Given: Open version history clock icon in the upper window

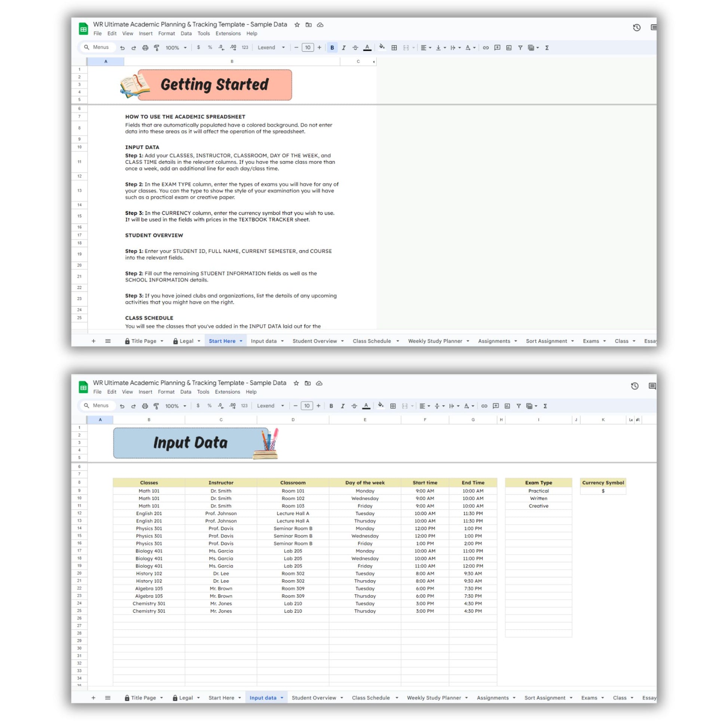Looking at the screenshot, I should (636, 28).
